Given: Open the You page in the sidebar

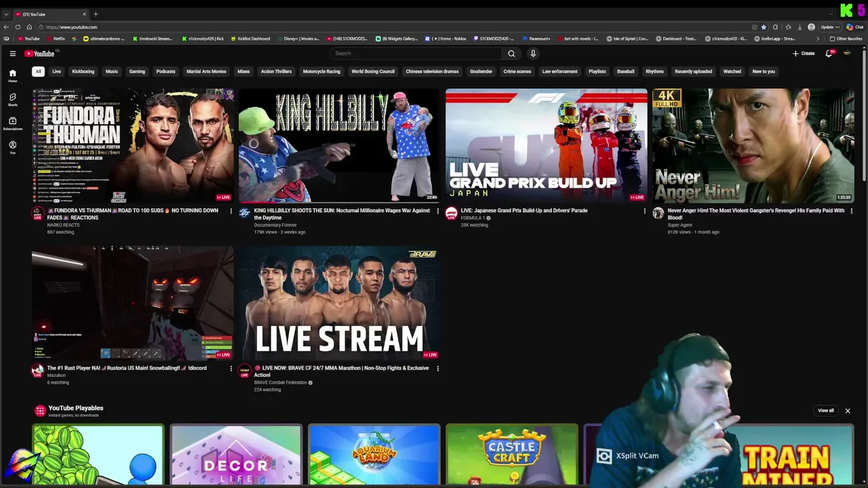Looking at the screenshot, I should tap(12, 148).
